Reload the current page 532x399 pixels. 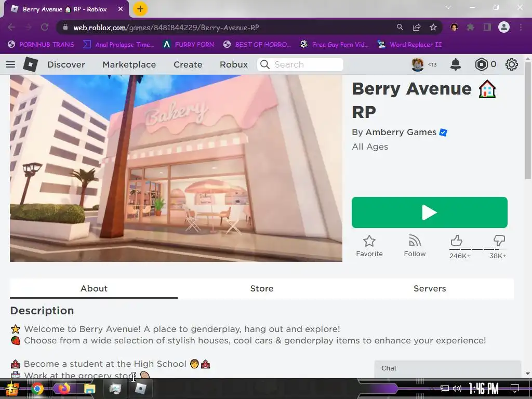tap(45, 27)
